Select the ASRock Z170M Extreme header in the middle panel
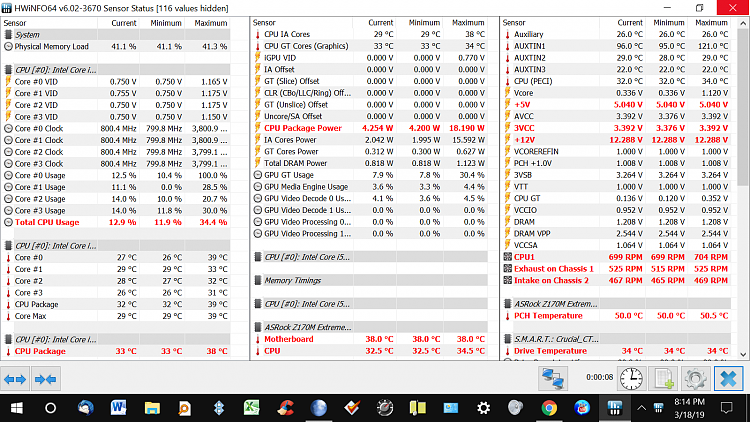This screenshot has width=750, height=422. [370, 327]
